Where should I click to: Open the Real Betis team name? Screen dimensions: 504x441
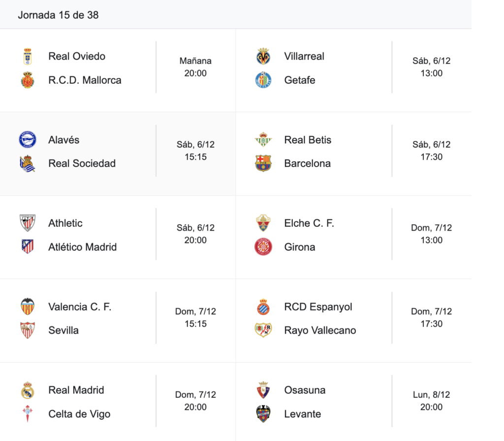pos(308,140)
